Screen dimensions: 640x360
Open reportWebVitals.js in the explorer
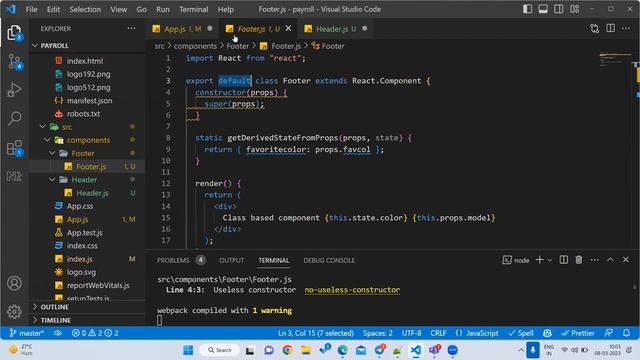(x=98, y=285)
